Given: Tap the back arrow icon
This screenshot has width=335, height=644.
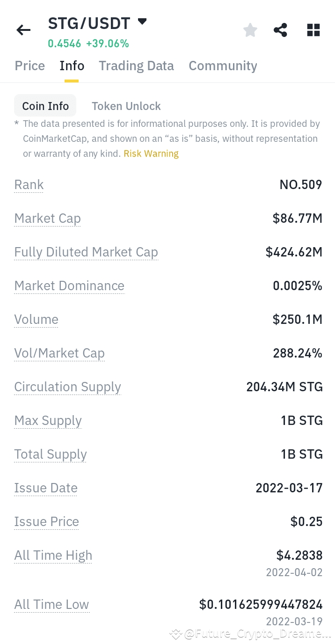Looking at the screenshot, I should pos(23,30).
